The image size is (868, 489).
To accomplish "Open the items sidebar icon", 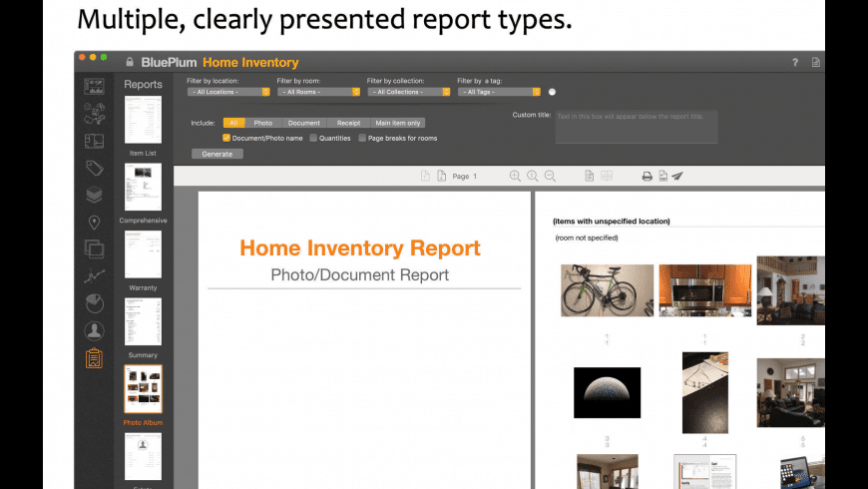I will point(94,113).
